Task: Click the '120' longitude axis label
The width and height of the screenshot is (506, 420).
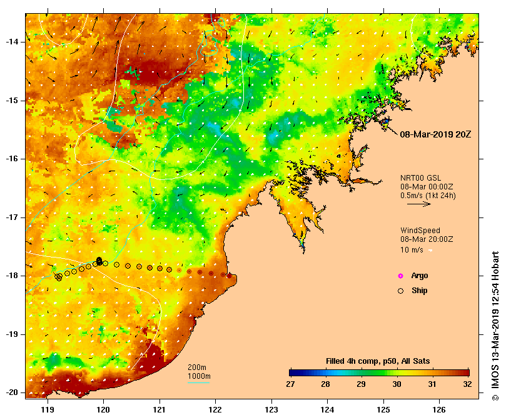Action: (x=104, y=410)
